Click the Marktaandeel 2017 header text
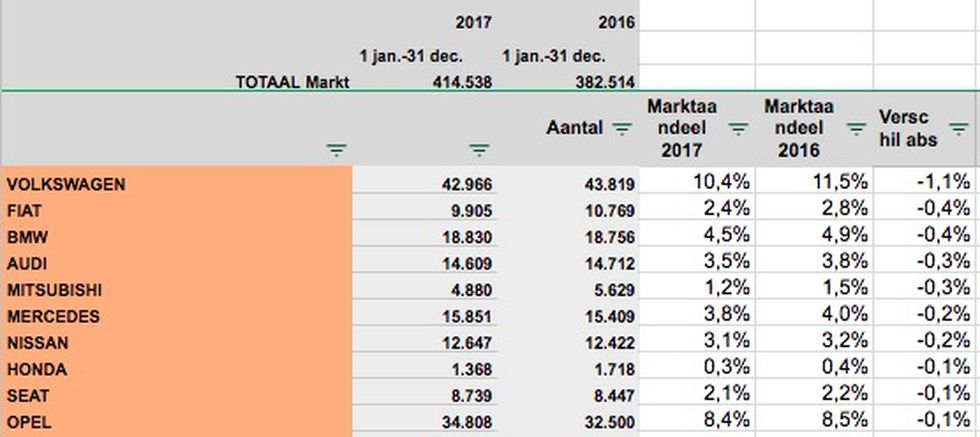 point(682,128)
